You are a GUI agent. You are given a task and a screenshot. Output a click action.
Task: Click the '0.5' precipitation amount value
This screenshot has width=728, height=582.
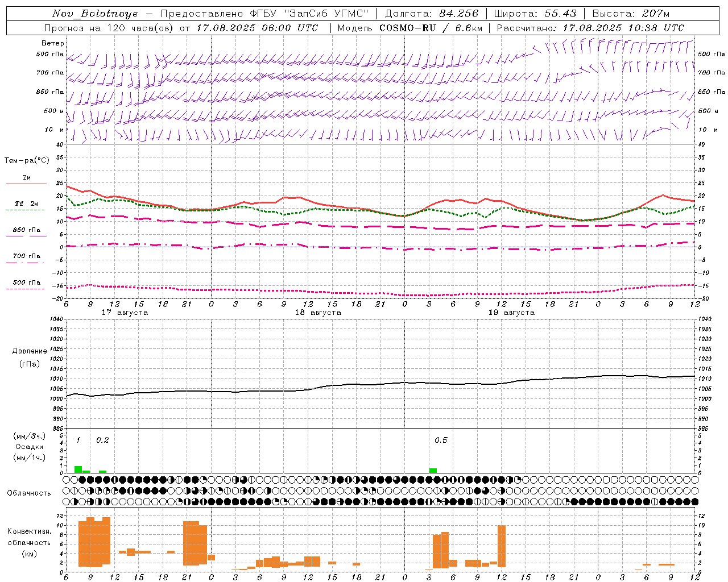(441, 440)
